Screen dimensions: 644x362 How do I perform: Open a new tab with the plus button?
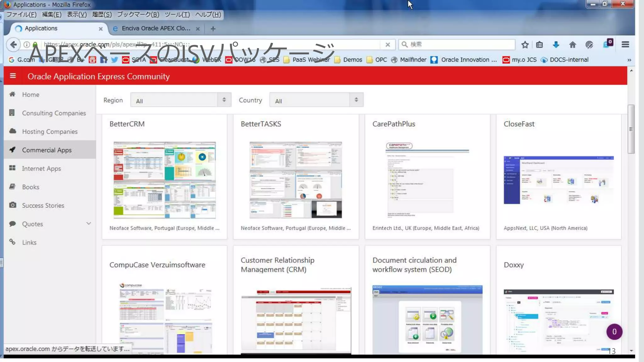(213, 29)
